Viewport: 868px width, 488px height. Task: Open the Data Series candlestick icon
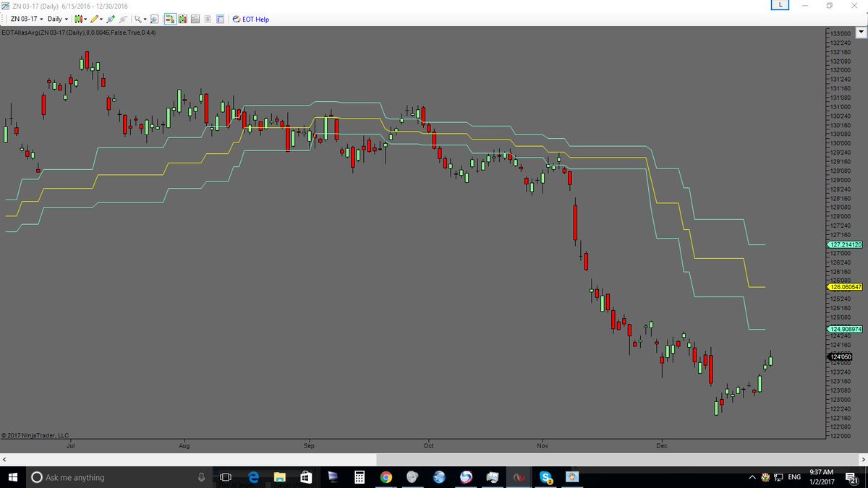click(183, 19)
